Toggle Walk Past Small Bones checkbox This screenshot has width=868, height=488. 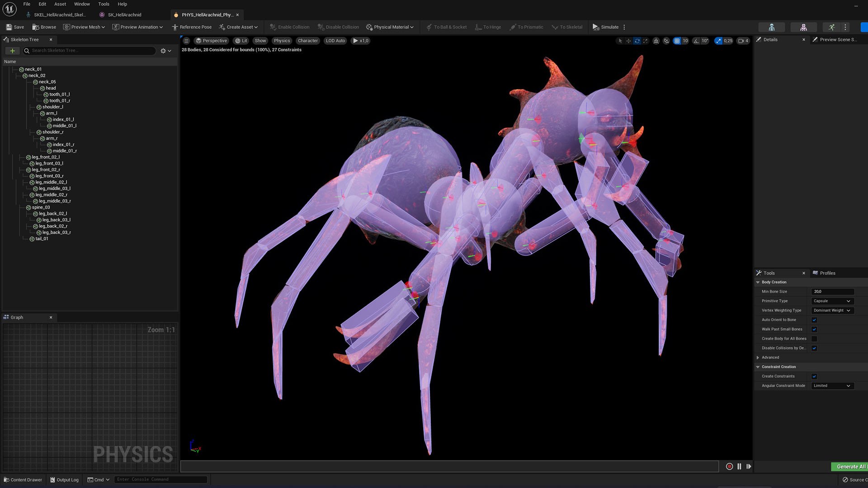tap(814, 329)
